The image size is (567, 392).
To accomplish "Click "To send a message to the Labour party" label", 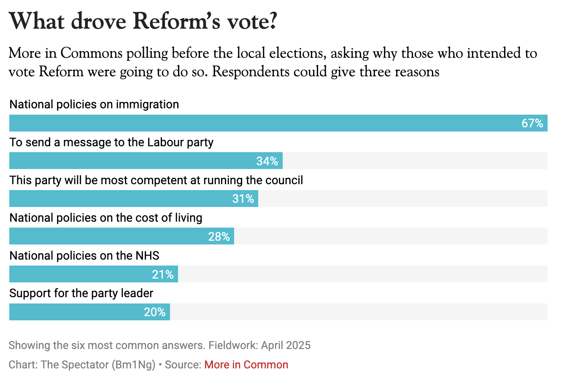I will [x=111, y=142].
